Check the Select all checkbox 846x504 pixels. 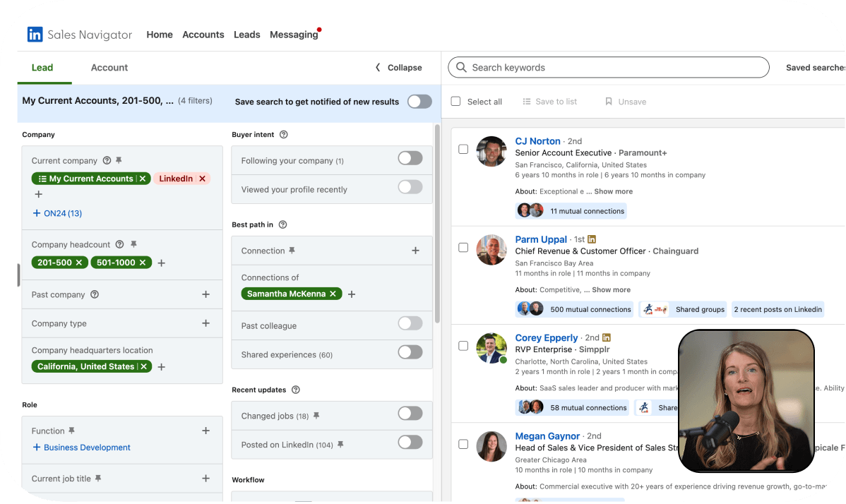point(456,102)
